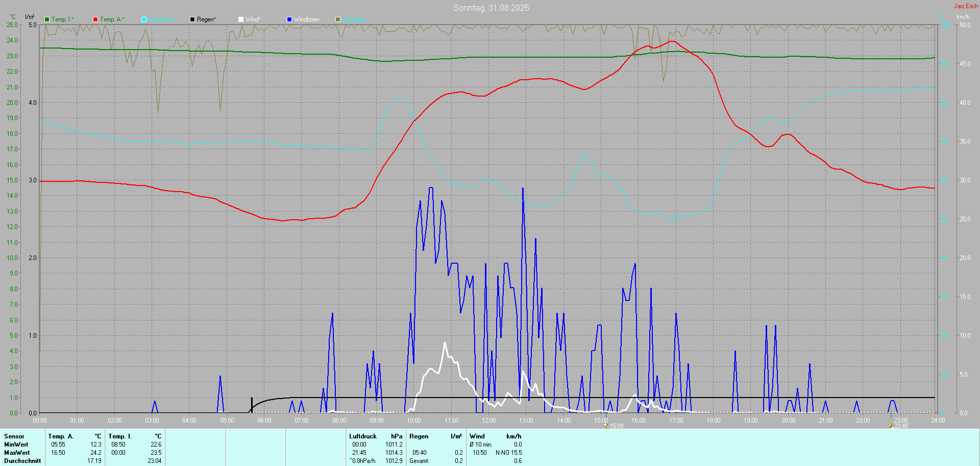Select the Temp. I. column header
The height and width of the screenshot is (466, 980).
pos(120,436)
